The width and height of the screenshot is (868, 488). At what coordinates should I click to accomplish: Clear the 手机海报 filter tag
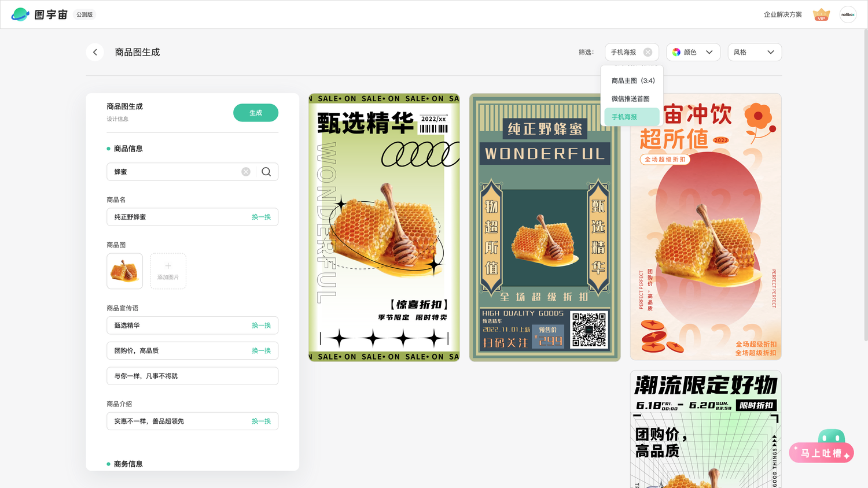(648, 52)
